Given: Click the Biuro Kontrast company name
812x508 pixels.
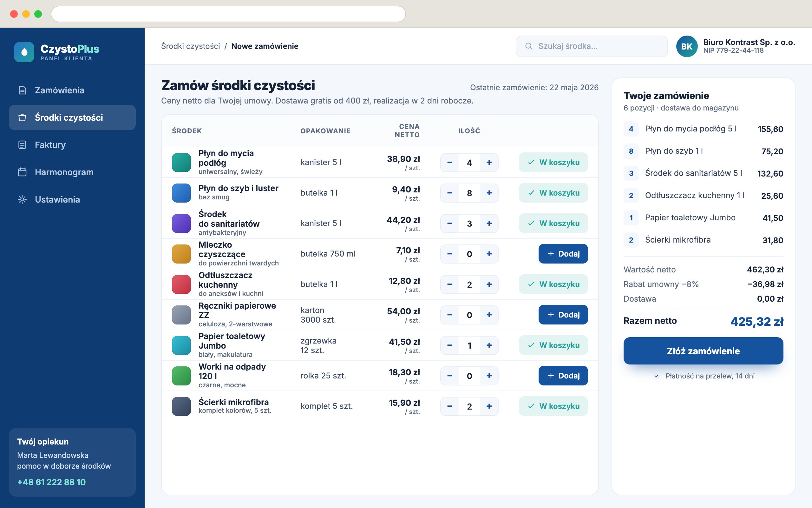Looking at the screenshot, I should pyautogui.click(x=749, y=42).
